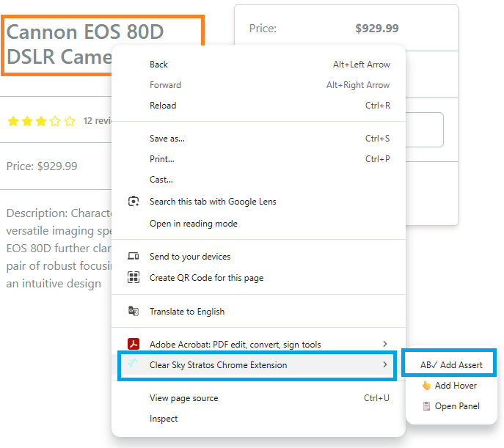Choose Reload from the context menu
The width and height of the screenshot is (504, 448).
click(x=163, y=106)
